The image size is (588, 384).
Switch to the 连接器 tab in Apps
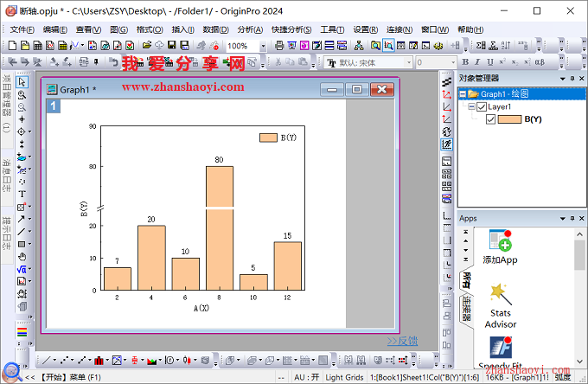pyautogui.click(x=466, y=308)
